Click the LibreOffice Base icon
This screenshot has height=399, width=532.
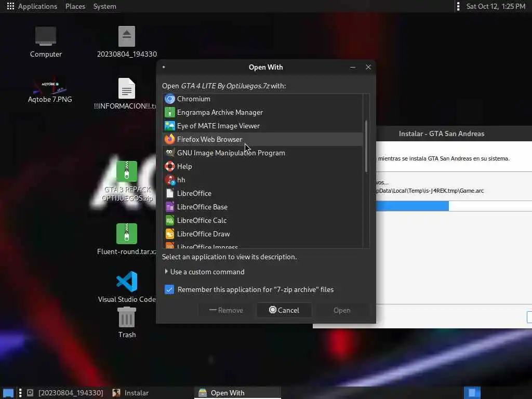[170, 207]
